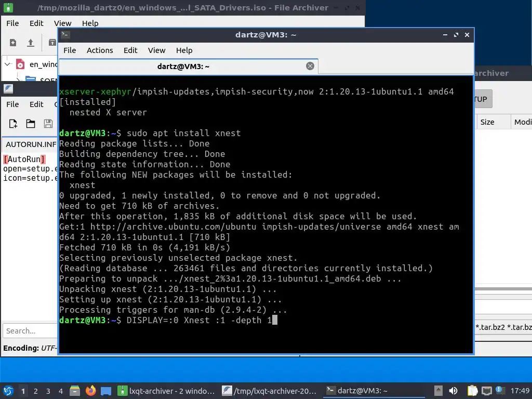Open File menu in File Archiver window
Viewport: 532px width, 399px height.
point(12,23)
